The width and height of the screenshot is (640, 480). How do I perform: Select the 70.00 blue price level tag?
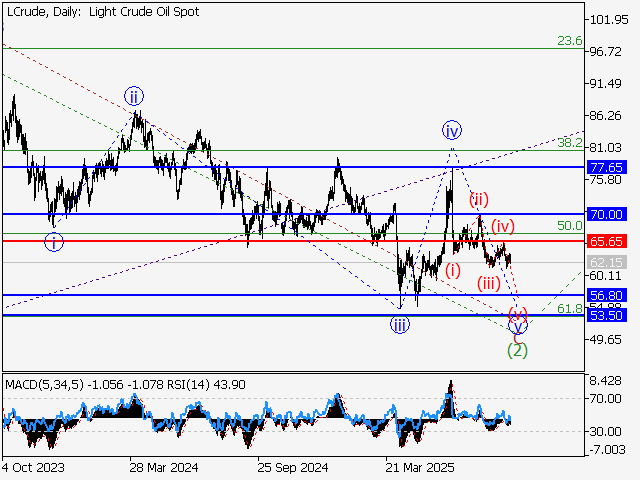click(607, 214)
